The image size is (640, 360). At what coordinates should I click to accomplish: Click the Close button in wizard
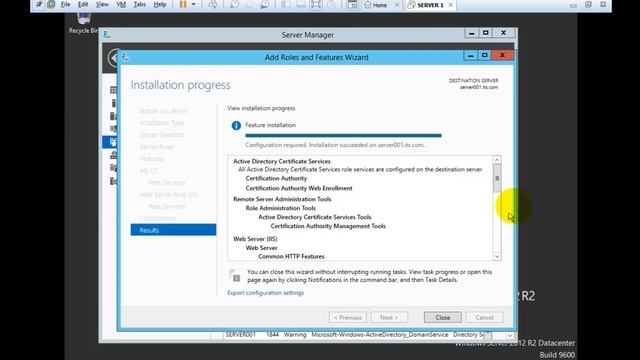coord(442,317)
